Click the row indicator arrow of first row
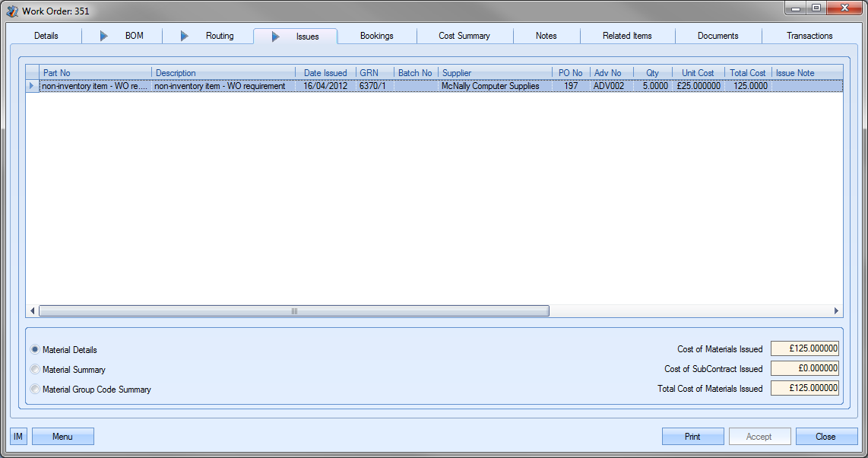The height and width of the screenshot is (458, 868). coord(32,86)
